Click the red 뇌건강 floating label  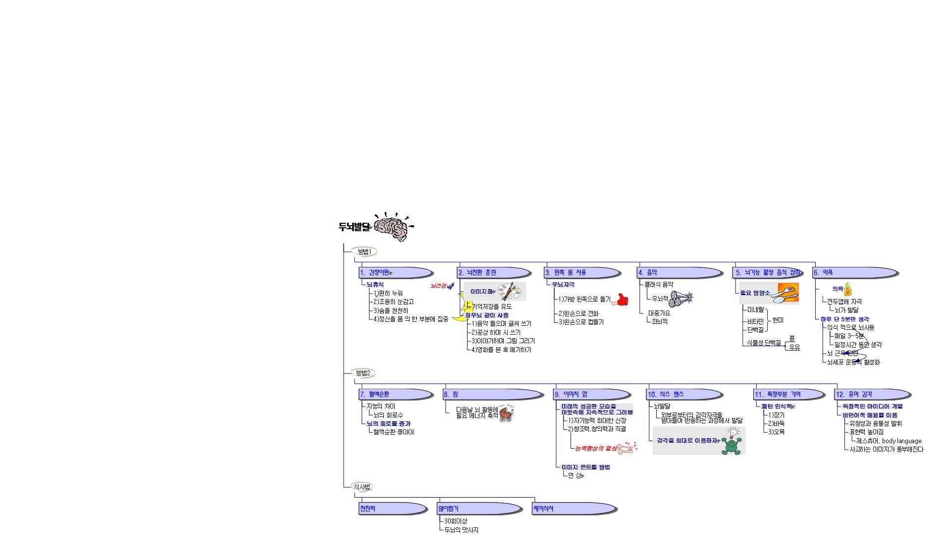point(439,286)
